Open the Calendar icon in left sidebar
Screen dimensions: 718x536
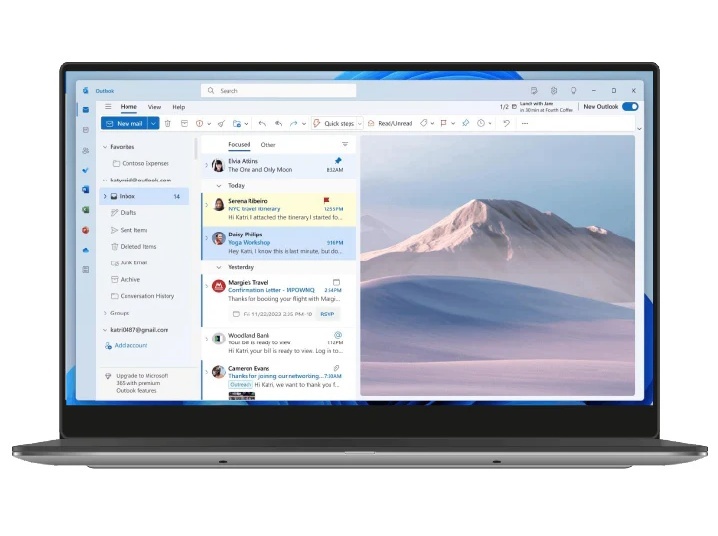pyautogui.click(x=86, y=129)
